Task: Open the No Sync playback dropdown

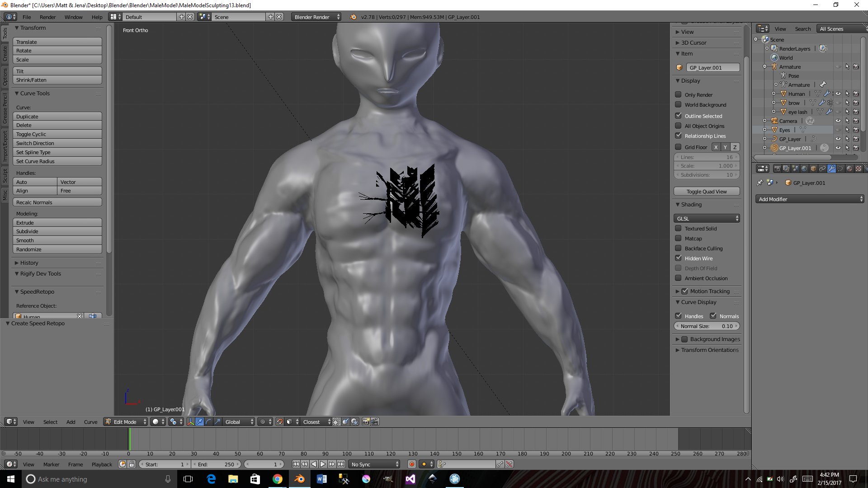Action: tap(374, 464)
